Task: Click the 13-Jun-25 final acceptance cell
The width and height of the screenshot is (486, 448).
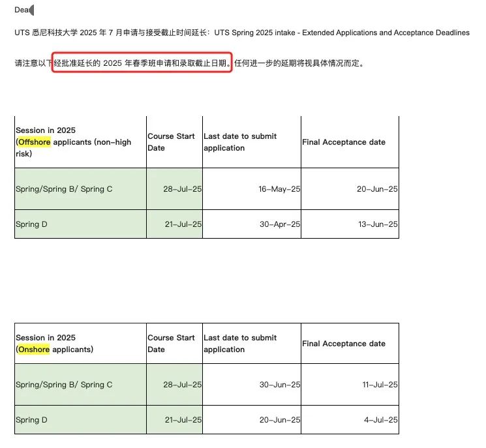Action: tap(378, 224)
